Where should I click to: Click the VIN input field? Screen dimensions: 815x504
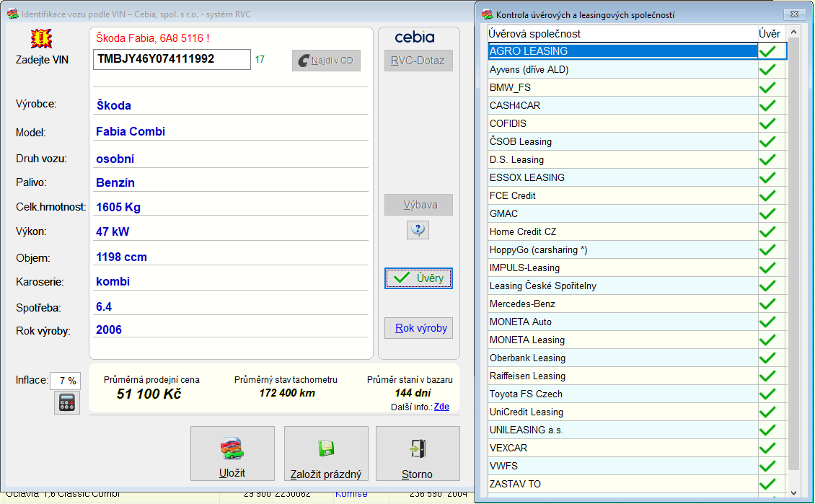pos(172,59)
